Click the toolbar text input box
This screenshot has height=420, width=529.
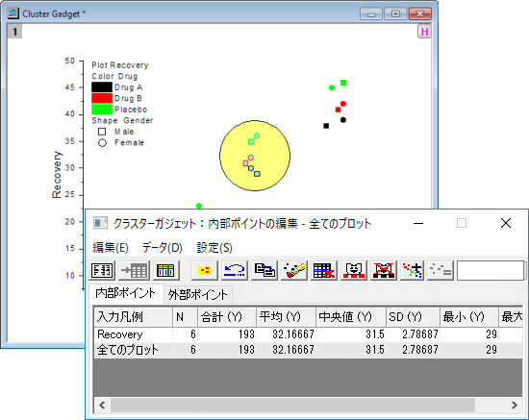(x=491, y=270)
